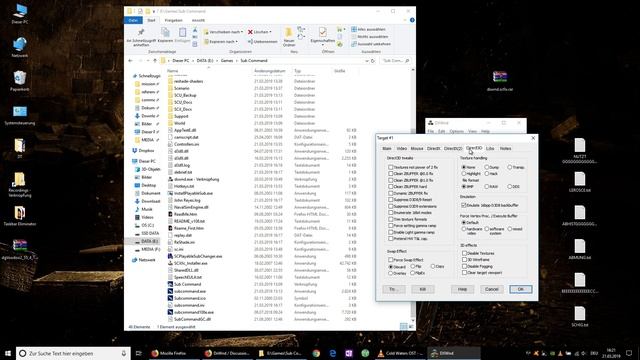Click the Windows Start button
Image resolution: width=640 pixels, height=360 pixels.
[8, 353]
